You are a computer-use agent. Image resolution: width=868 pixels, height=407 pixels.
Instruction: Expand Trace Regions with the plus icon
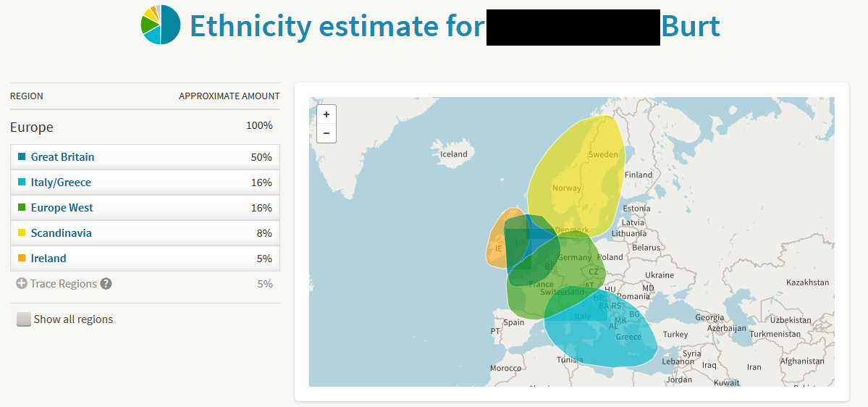pos(22,283)
